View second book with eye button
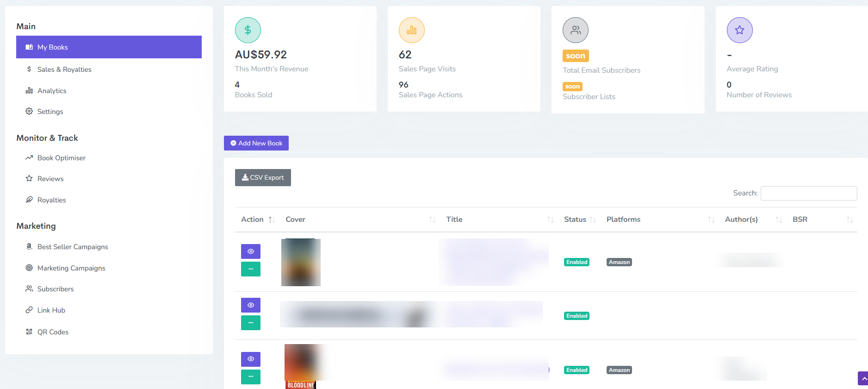This screenshot has width=868, height=389. (251, 305)
